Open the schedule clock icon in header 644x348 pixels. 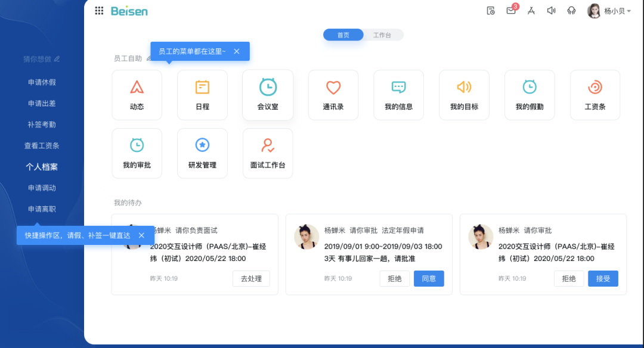(x=491, y=11)
